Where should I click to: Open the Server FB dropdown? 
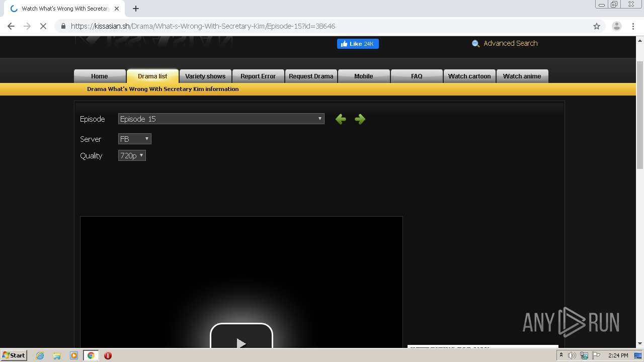134,139
